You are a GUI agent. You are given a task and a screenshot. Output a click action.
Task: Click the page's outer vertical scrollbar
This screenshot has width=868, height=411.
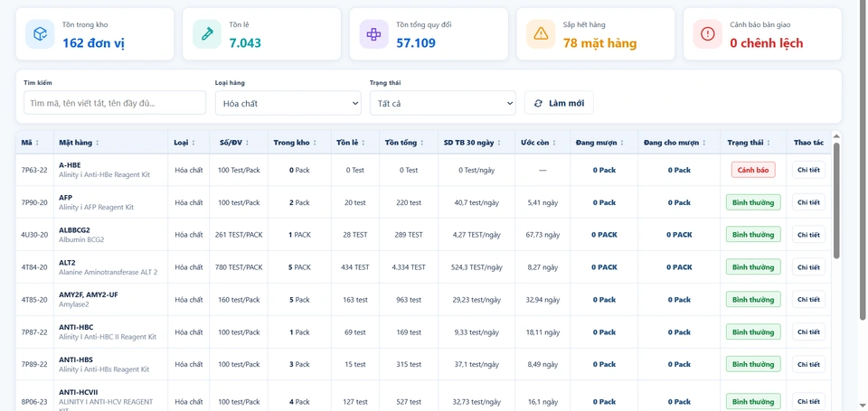(x=863, y=161)
